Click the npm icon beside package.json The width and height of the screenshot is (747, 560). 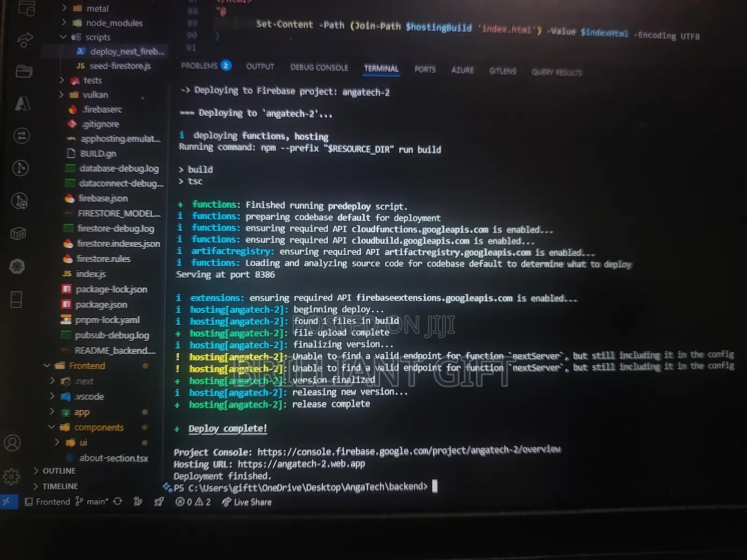click(x=66, y=304)
